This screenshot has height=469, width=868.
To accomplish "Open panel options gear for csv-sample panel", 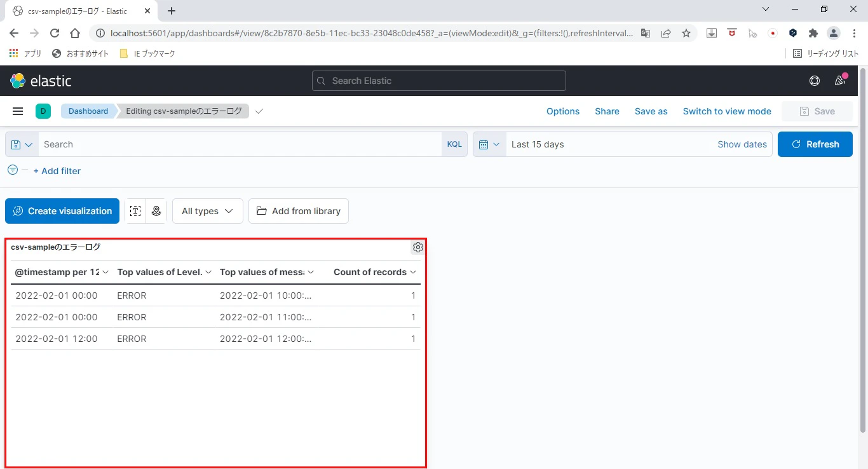I will click(x=417, y=247).
